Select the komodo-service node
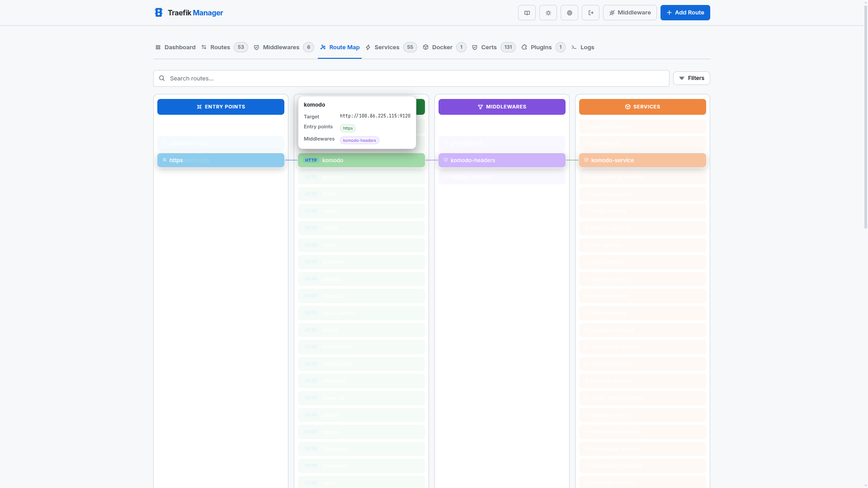 642,160
